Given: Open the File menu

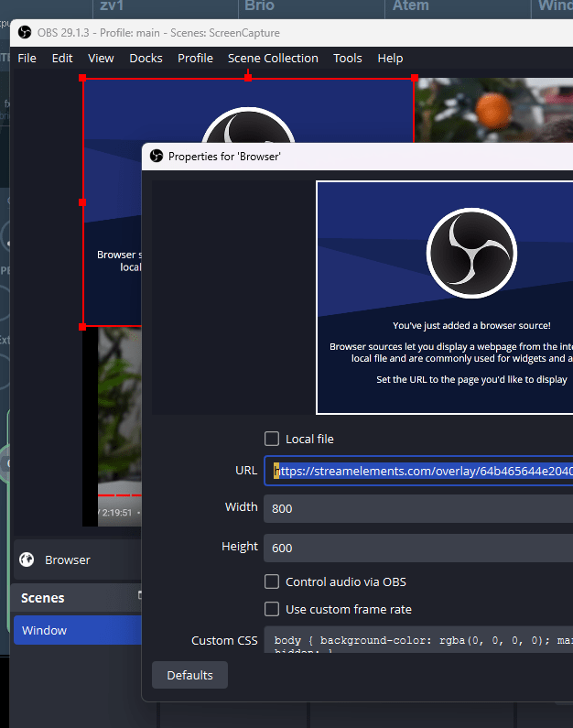Looking at the screenshot, I should click(x=27, y=59).
